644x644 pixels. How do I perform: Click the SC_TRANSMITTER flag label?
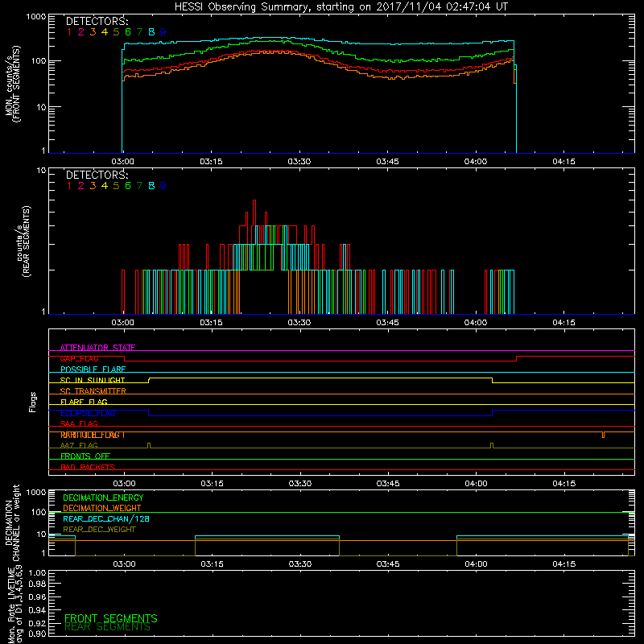[93, 391]
